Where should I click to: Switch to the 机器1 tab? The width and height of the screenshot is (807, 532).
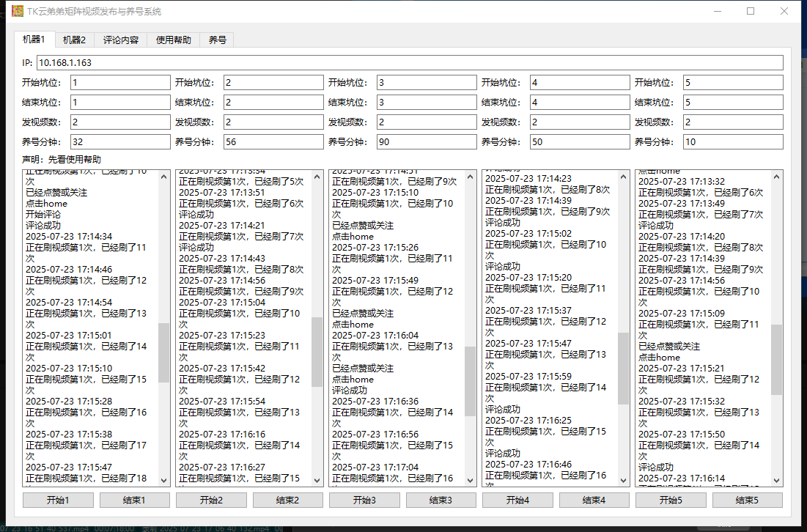pos(34,39)
